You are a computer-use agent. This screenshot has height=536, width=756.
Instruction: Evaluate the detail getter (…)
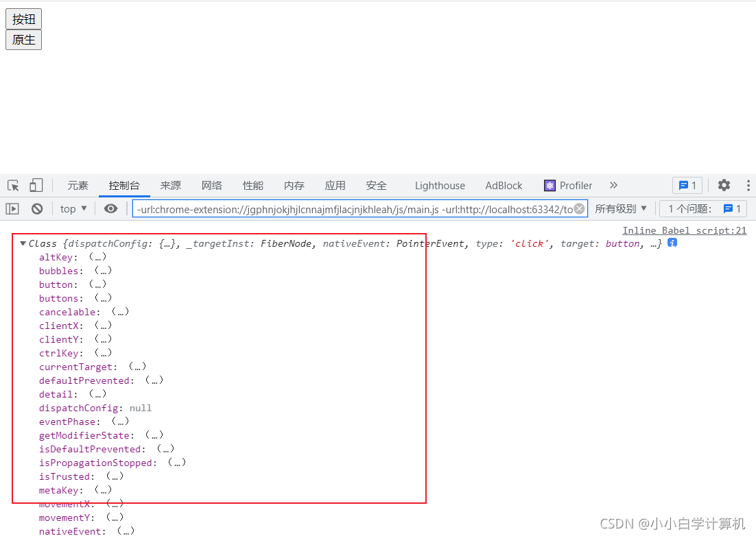(x=97, y=394)
